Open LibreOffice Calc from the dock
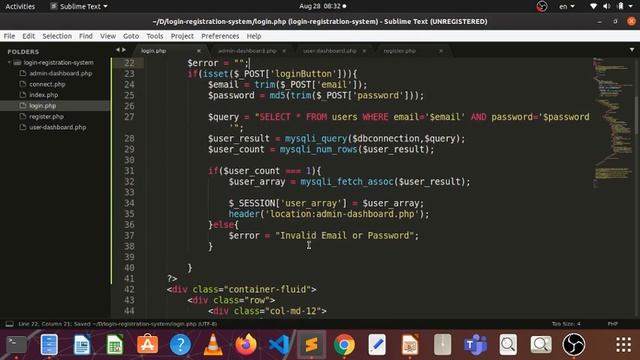Screen dimensions: 640x360 tap(115, 345)
